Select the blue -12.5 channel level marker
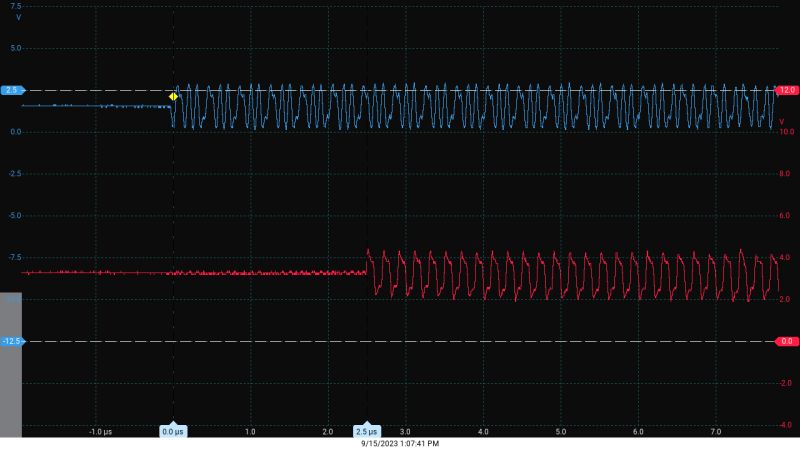 click(x=13, y=341)
